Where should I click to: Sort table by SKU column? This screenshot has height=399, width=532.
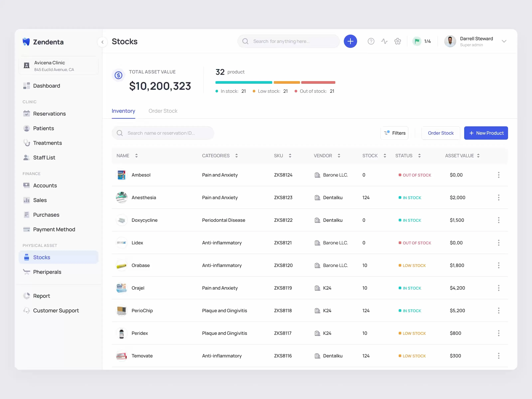point(290,156)
